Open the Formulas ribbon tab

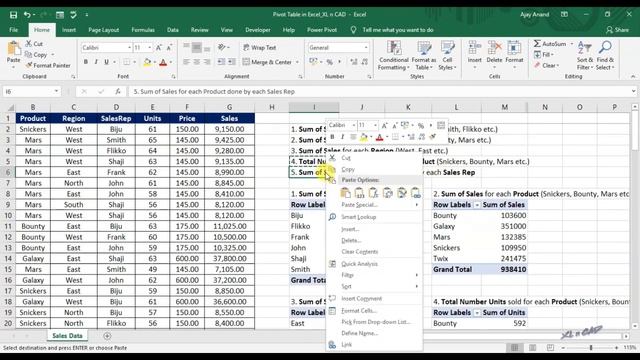click(143, 30)
